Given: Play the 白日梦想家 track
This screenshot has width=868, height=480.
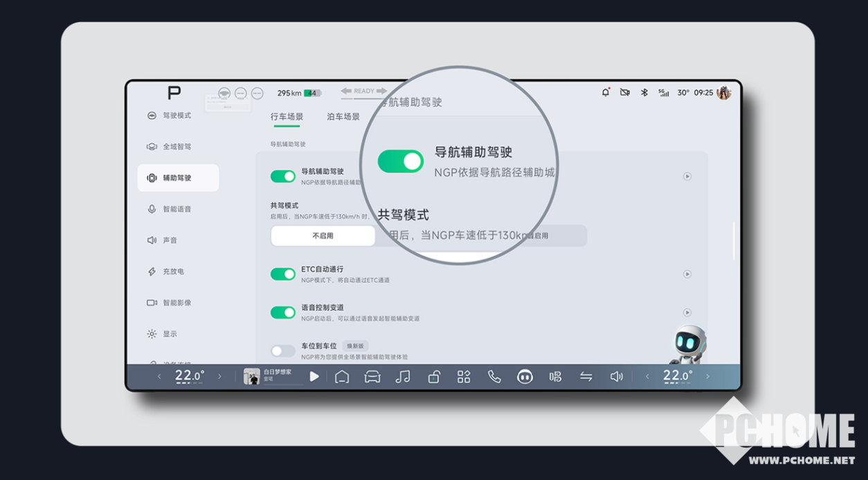Looking at the screenshot, I should 314,376.
